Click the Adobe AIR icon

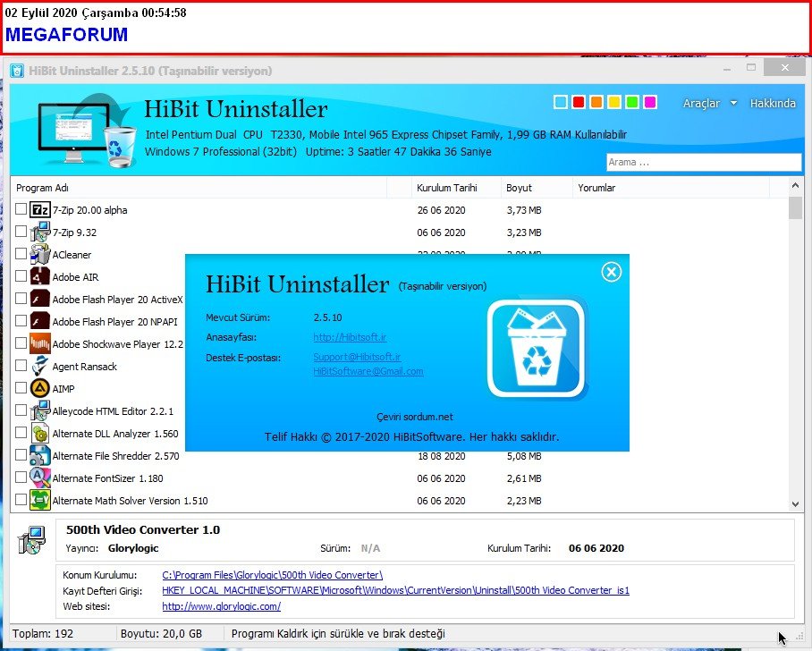coord(40,276)
